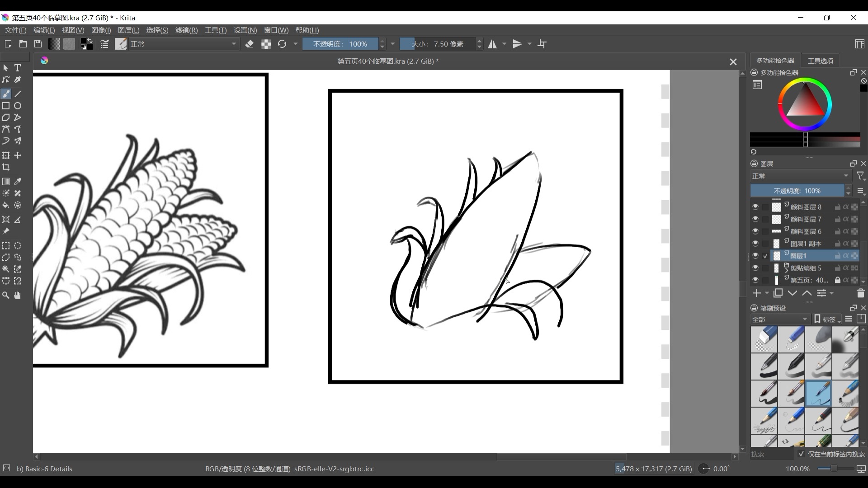Select the Polygon tool

[x=6, y=117]
